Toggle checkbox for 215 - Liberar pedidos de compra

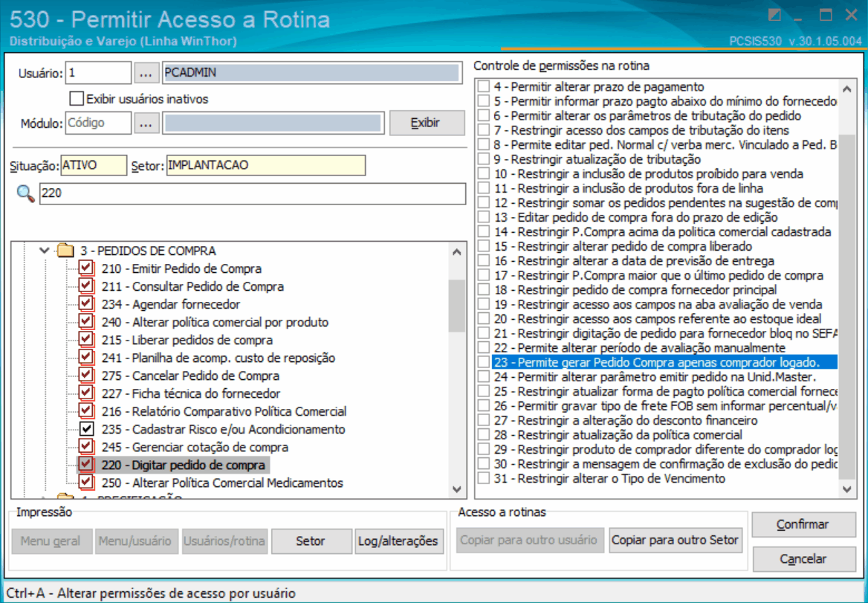[x=85, y=340]
